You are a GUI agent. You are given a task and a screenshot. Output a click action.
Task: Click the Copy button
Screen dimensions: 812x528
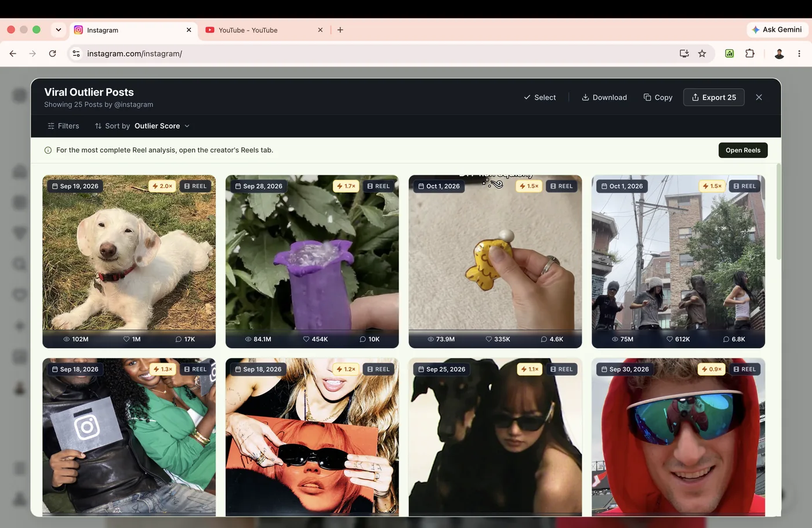[x=658, y=97]
